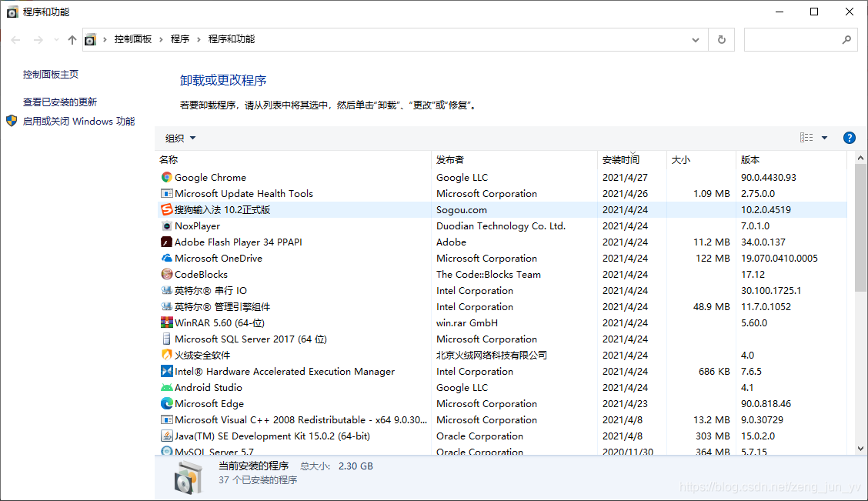Open the help question mark button

[850, 138]
